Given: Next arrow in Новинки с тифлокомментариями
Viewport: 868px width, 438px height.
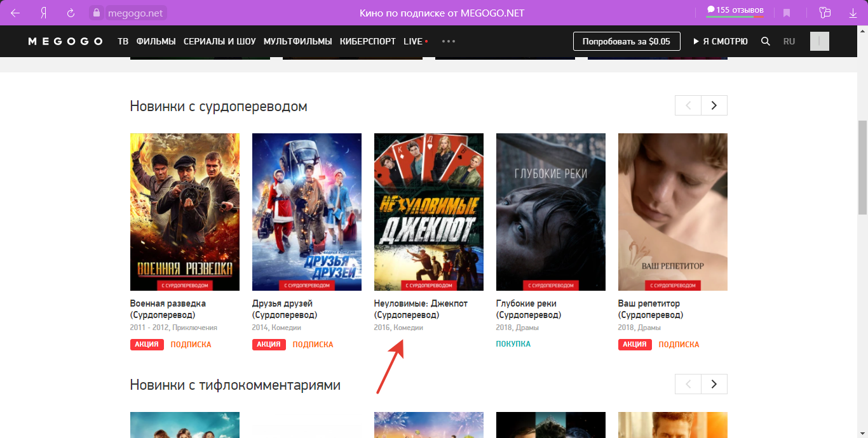Looking at the screenshot, I should [714, 384].
